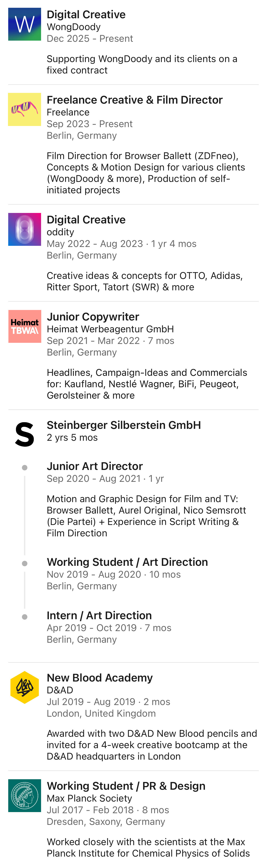
Task: Select the oddity company name text
Action: click(60, 232)
